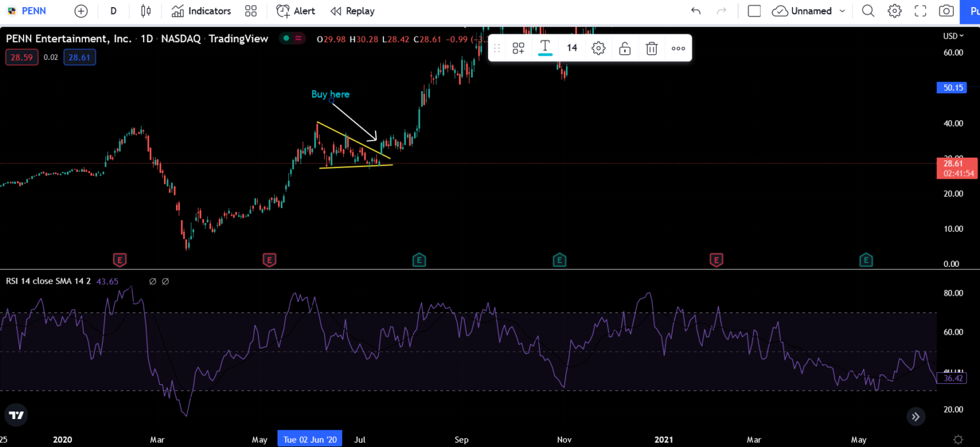
Task: Open the D timeframe interval dropdown
Action: click(x=113, y=11)
